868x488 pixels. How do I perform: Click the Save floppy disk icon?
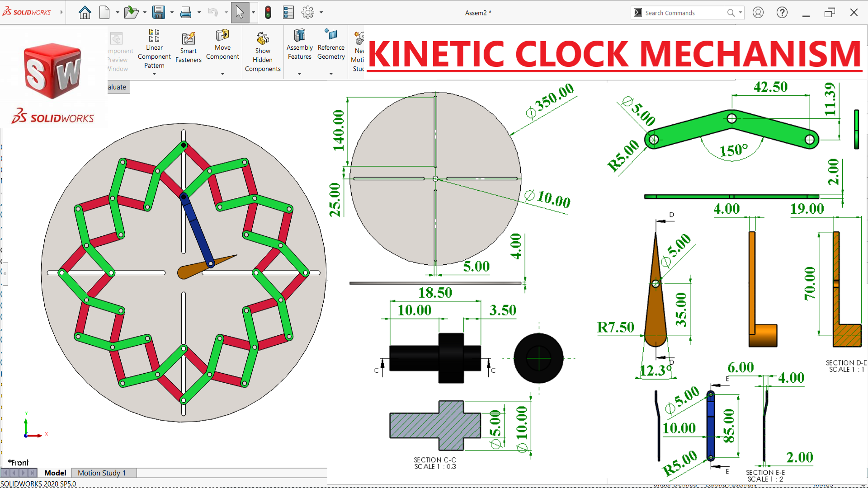click(158, 13)
